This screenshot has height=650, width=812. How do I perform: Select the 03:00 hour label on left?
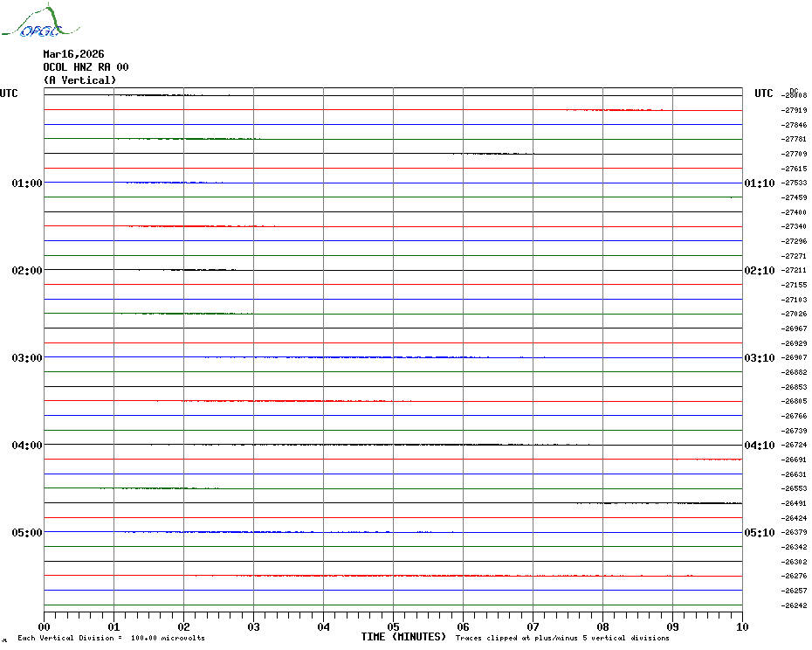point(26,357)
